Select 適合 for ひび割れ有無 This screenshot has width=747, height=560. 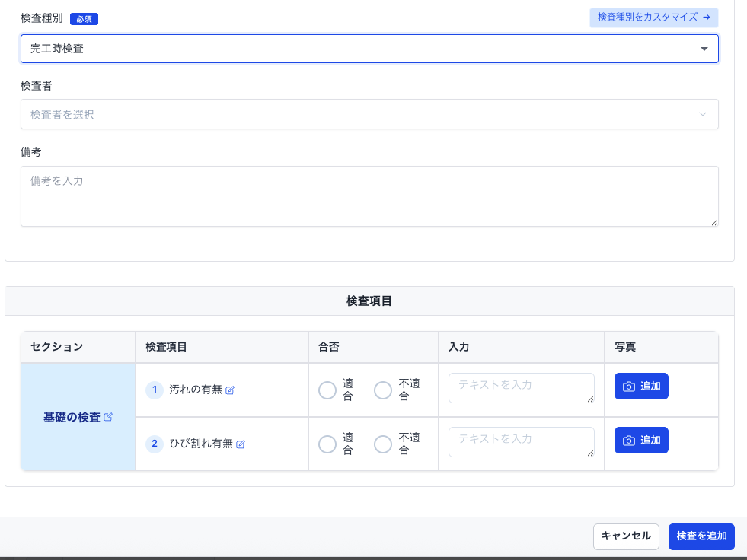[x=327, y=444]
